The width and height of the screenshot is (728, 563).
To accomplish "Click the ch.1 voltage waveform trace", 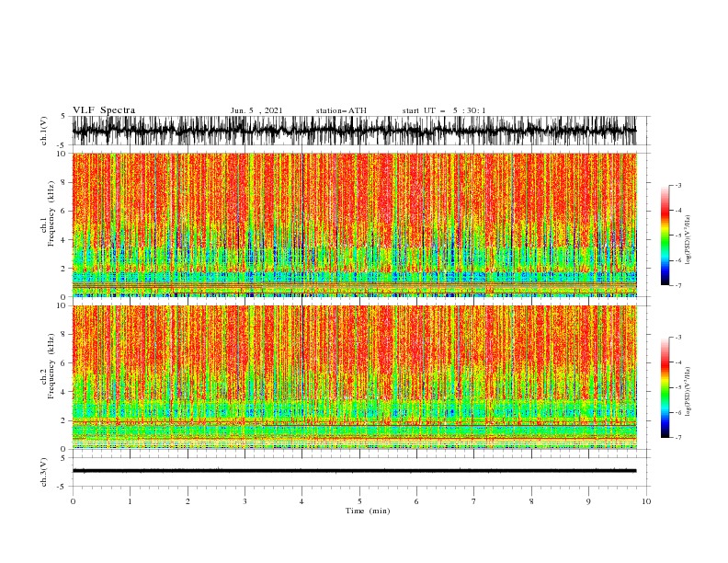I will (354, 131).
